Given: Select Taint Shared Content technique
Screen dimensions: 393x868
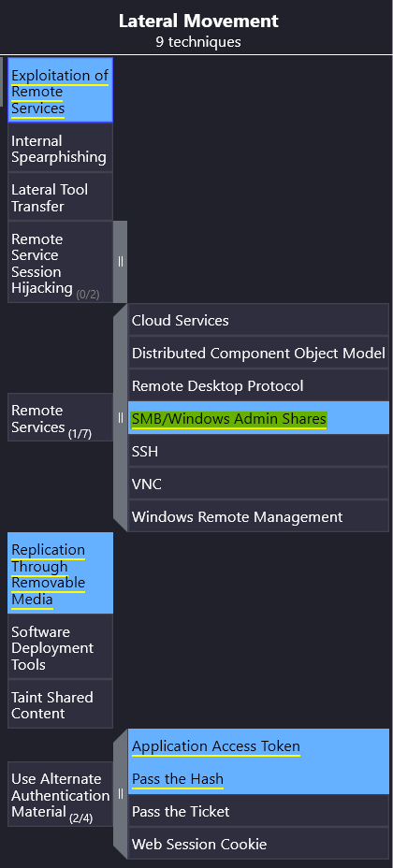Looking at the screenshot, I should pos(60,704).
